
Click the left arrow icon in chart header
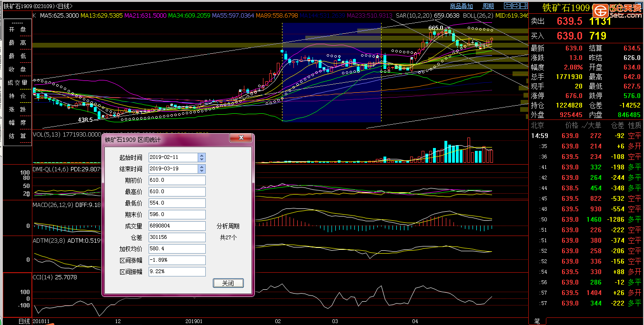point(508,6)
